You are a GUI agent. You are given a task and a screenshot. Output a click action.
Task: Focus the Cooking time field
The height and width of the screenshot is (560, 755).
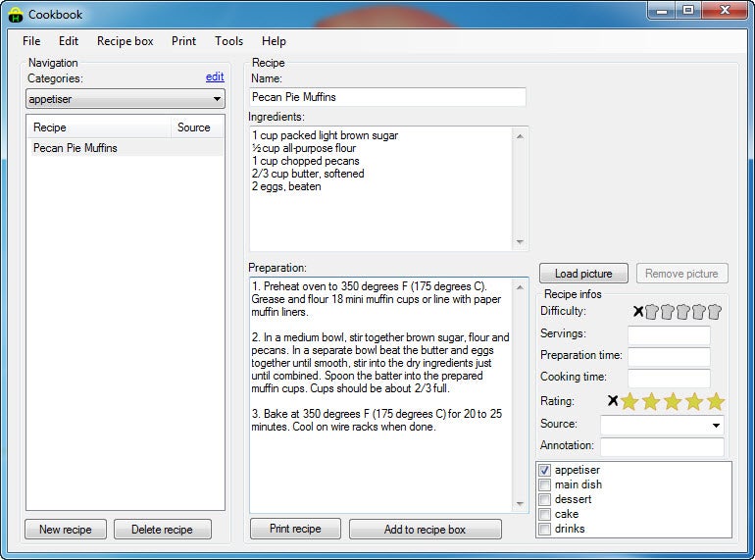pyautogui.click(x=669, y=378)
